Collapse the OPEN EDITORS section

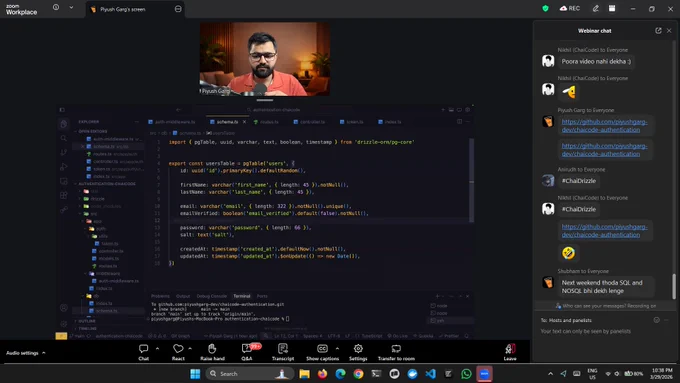tap(92, 131)
